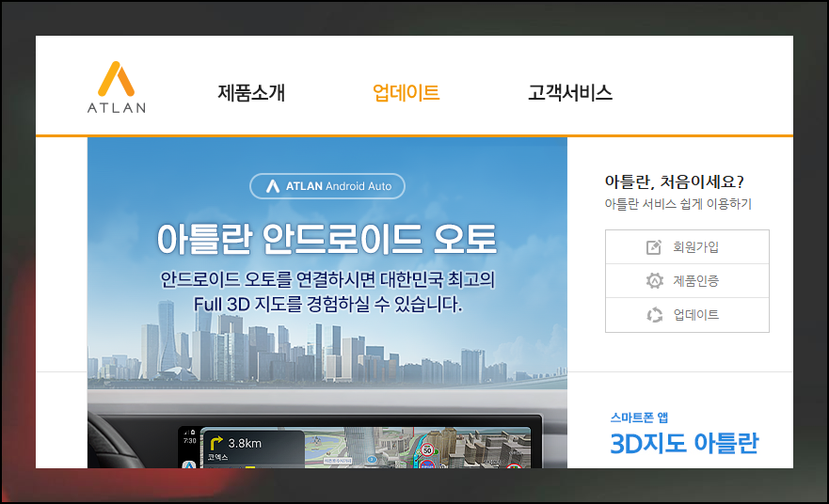The width and height of the screenshot is (829, 504).
Task: Click the 아틀란, 처음이세요? heading
Action: point(674,181)
